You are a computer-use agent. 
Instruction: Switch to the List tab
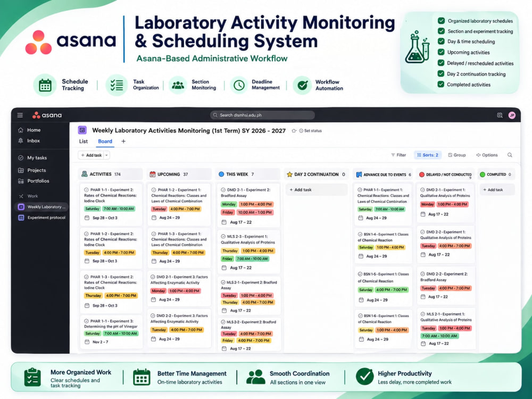pos(84,142)
